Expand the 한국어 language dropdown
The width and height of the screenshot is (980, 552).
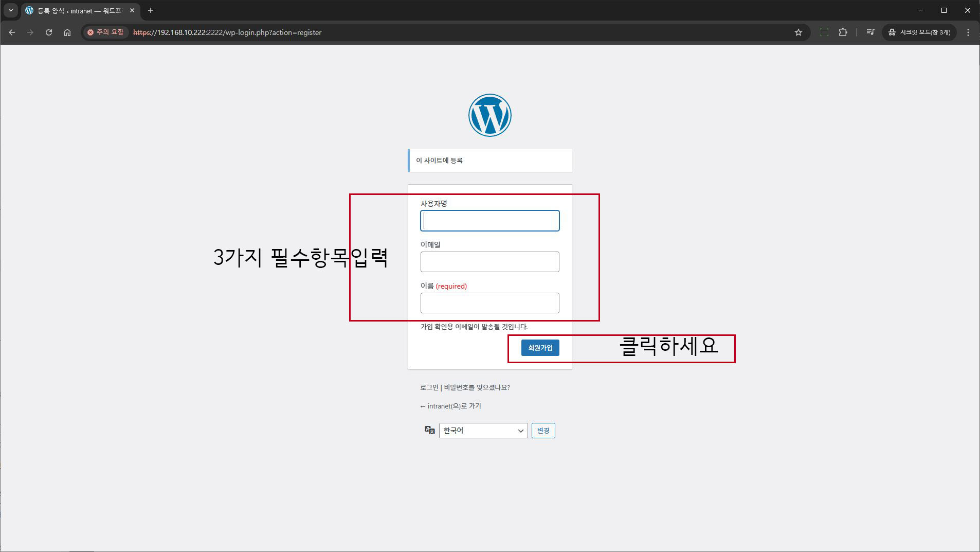tap(483, 431)
